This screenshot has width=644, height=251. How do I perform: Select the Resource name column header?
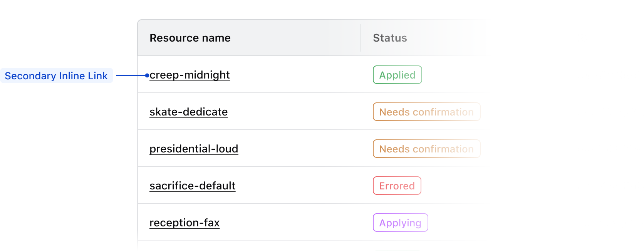[190, 38]
